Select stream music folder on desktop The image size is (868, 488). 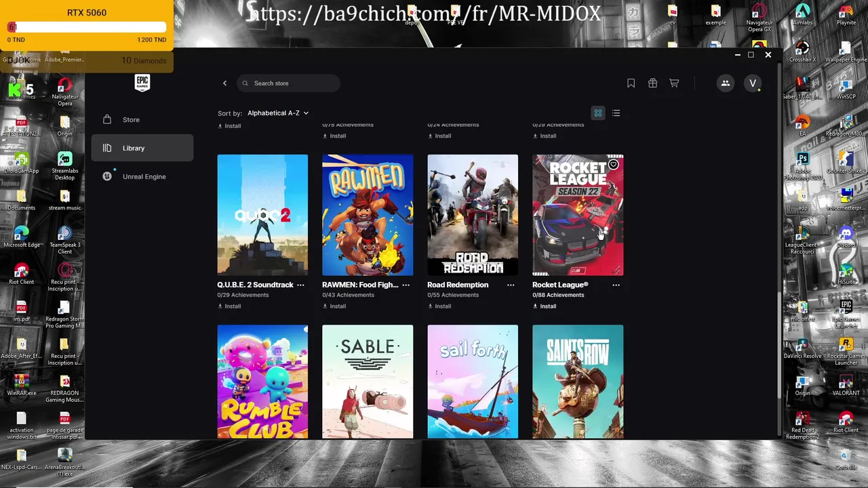pyautogui.click(x=65, y=199)
